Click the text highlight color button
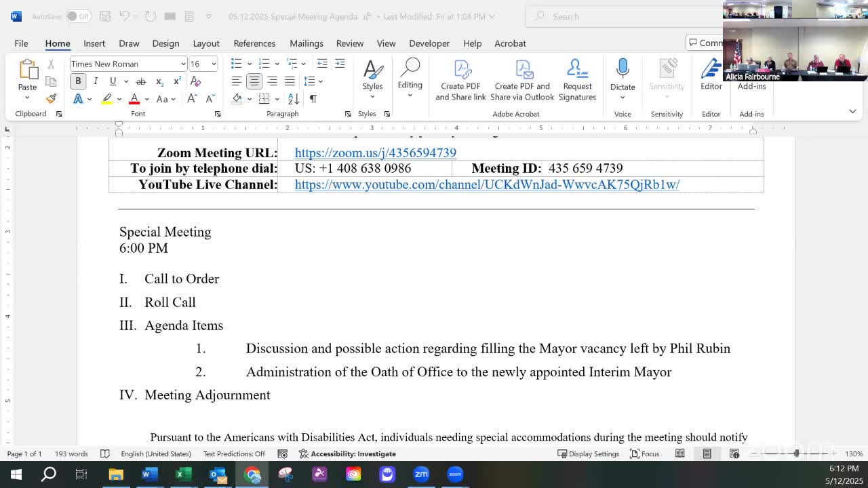This screenshot has height=488, width=868. pyautogui.click(x=106, y=99)
